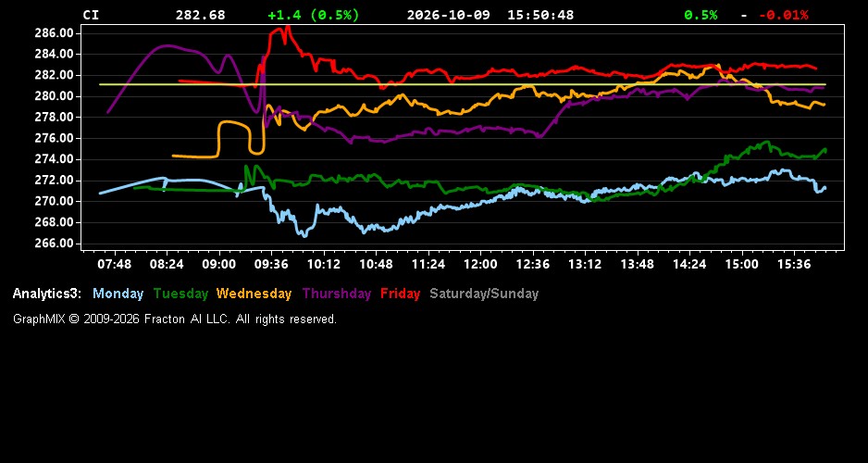Click the Friday legend label
Viewport: 868px width, 463px height.
pos(401,294)
